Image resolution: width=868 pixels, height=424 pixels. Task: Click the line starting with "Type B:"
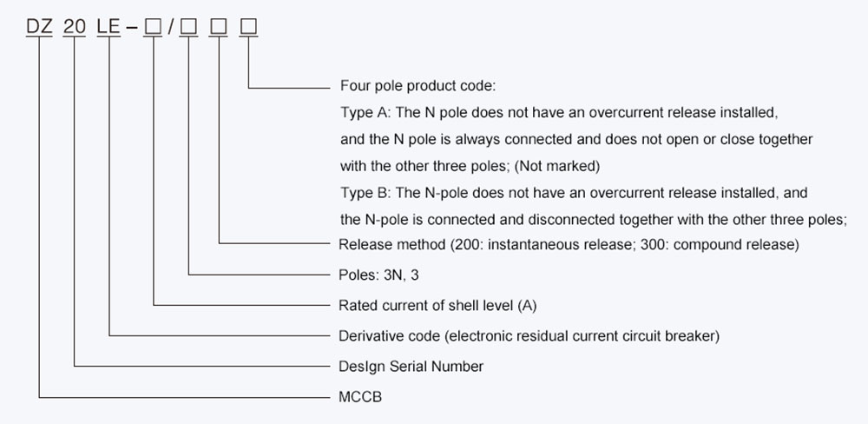click(573, 192)
